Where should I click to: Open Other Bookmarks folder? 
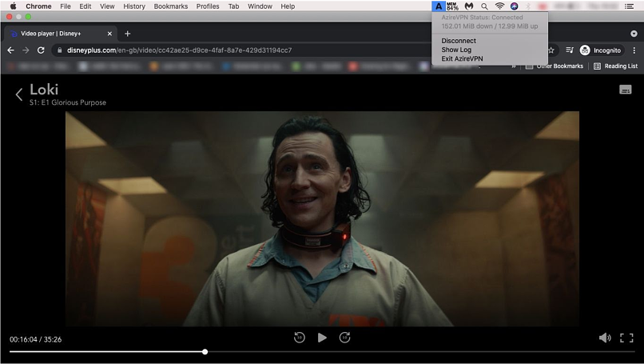[x=555, y=66]
